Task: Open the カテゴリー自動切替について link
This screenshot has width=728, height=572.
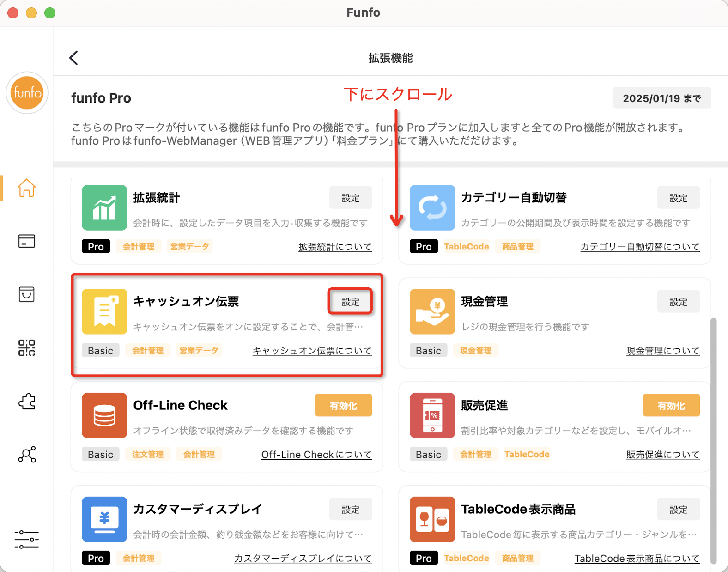Action: 640,247
